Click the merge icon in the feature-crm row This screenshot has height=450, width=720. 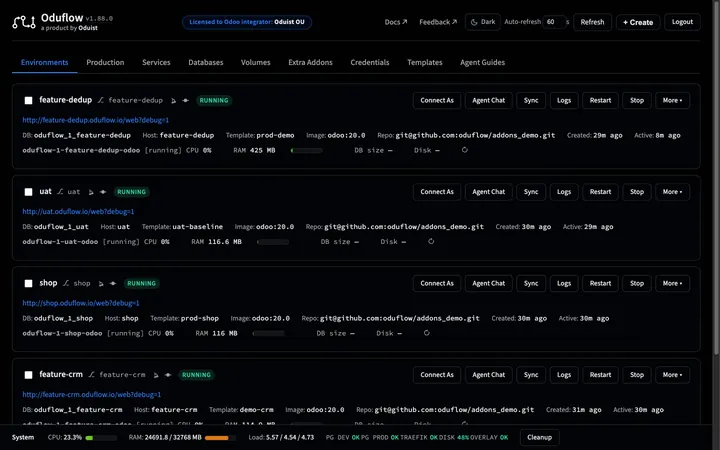click(156, 375)
